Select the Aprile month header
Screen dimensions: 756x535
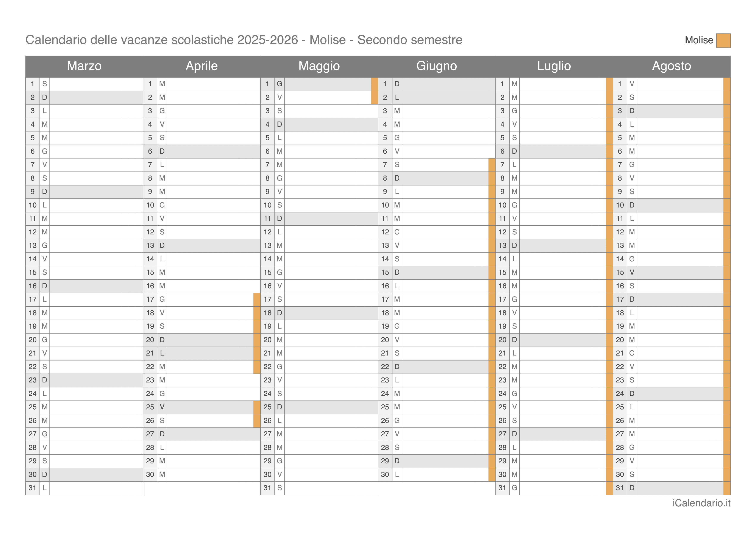tap(201, 66)
